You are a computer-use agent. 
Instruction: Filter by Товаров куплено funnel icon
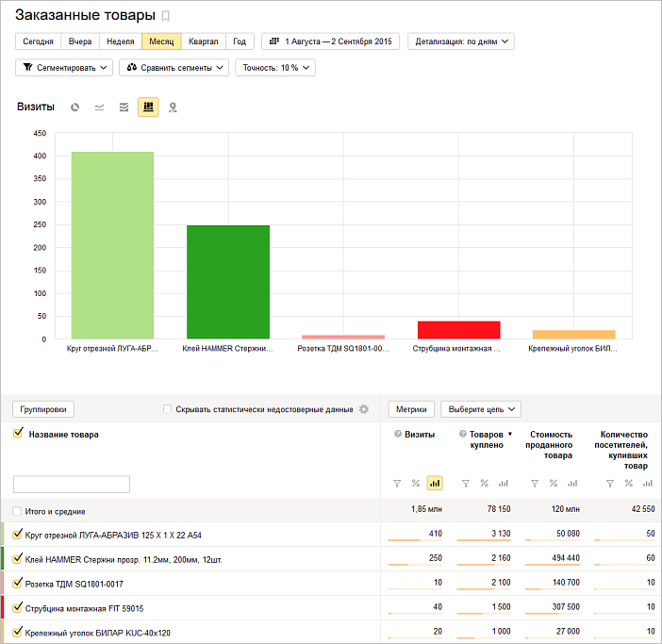tap(466, 483)
